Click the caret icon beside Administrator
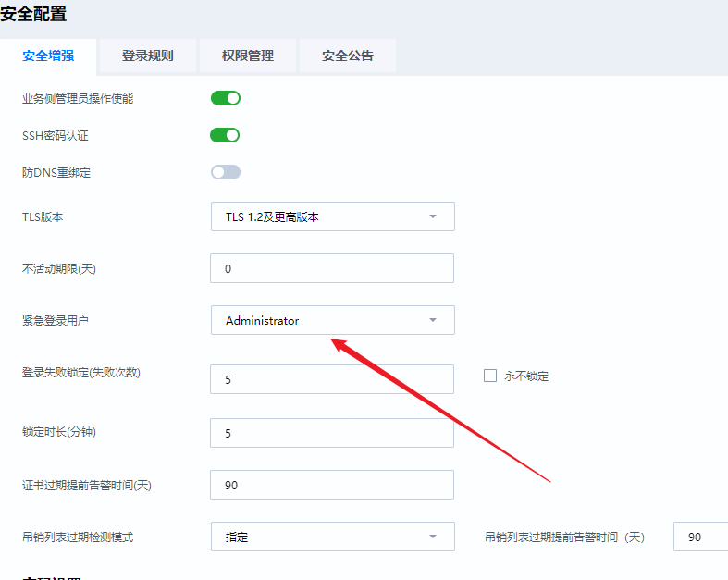 coord(432,320)
